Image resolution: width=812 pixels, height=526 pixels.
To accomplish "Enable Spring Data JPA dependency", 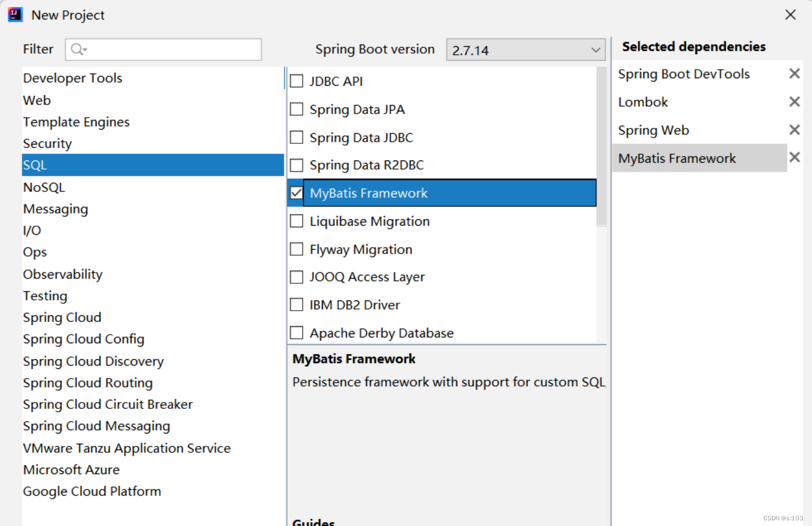I will coord(297,109).
